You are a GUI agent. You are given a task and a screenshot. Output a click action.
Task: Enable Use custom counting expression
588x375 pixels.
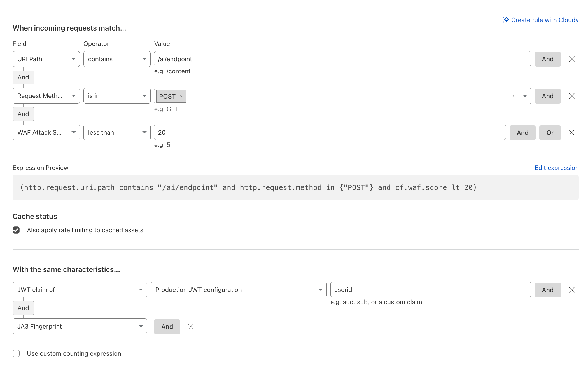(16, 353)
